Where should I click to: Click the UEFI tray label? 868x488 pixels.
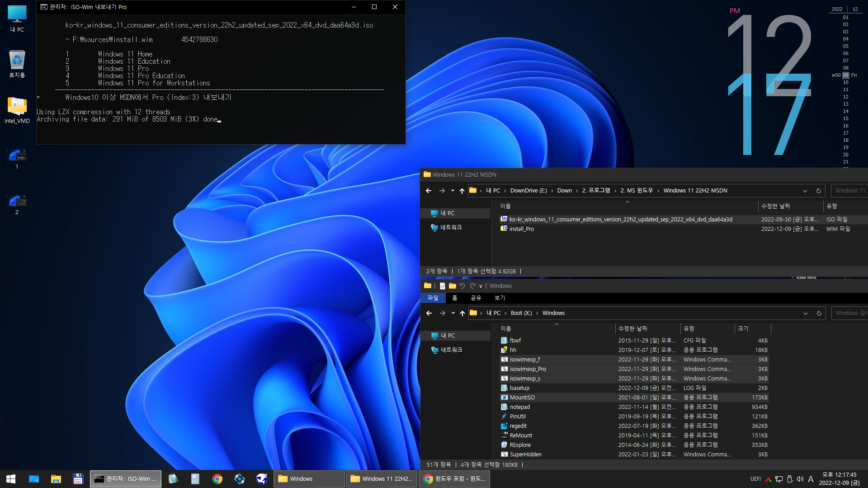(x=755, y=479)
